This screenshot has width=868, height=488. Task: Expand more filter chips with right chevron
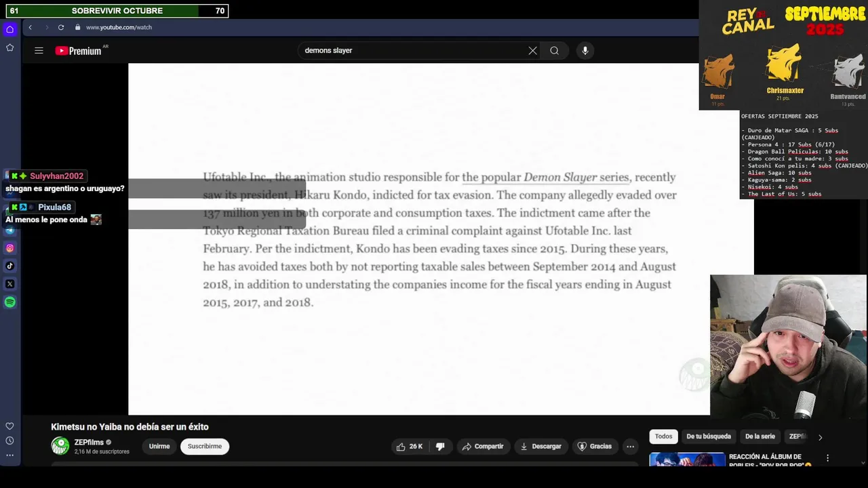click(x=820, y=437)
